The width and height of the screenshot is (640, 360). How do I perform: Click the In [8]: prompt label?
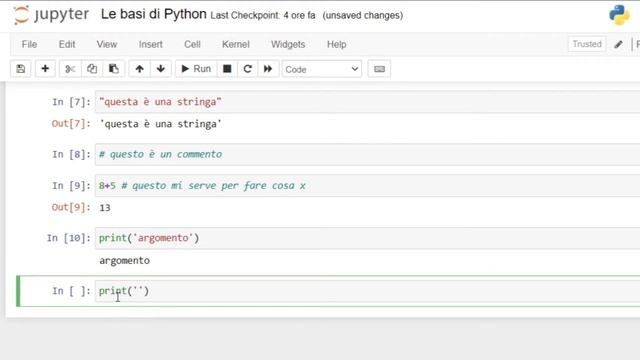pos(71,154)
